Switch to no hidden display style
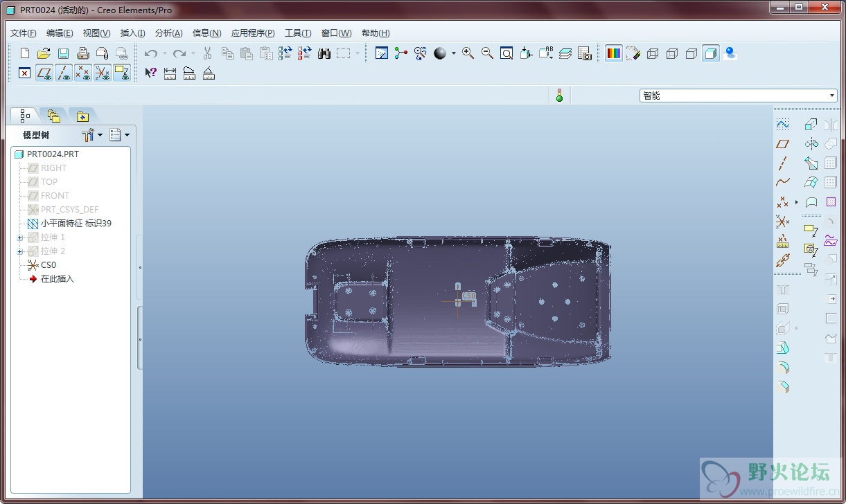846x504 pixels. (691, 53)
